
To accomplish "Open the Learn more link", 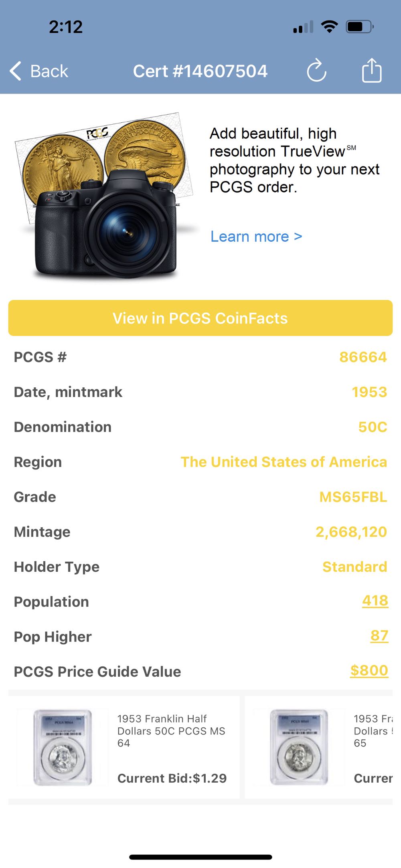I will click(x=256, y=237).
